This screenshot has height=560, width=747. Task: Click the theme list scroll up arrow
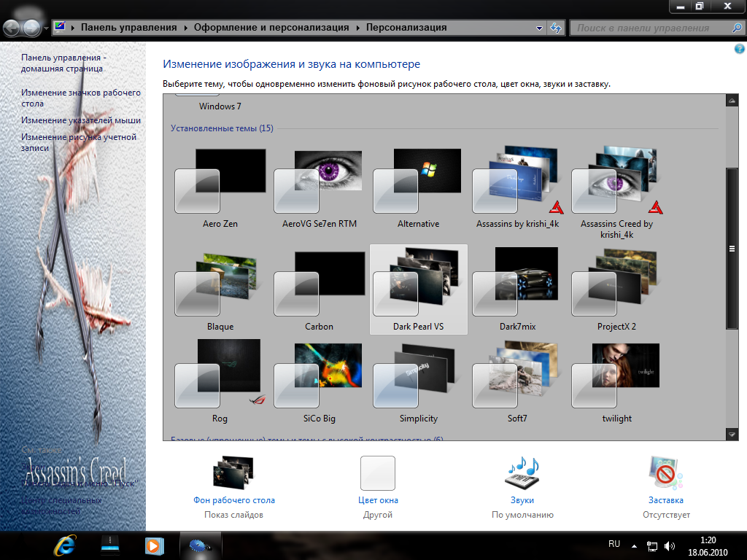coord(732,101)
